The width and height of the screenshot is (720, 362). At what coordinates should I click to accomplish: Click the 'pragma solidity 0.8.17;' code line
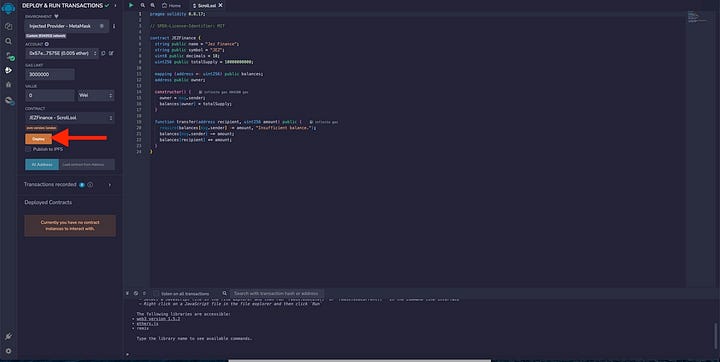pyautogui.click(x=178, y=14)
